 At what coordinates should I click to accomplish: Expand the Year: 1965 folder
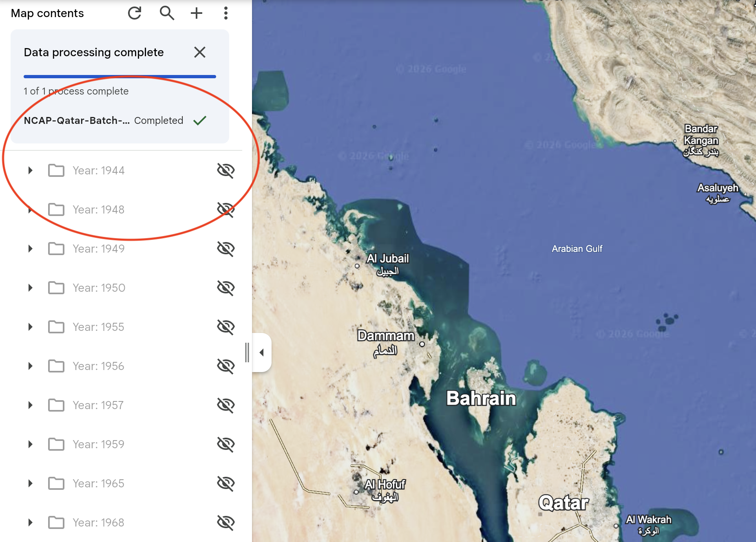click(30, 483)
